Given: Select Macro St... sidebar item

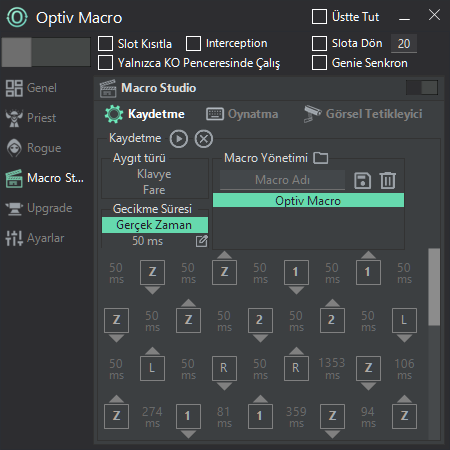Looking at the screenshot, I should (x=45, y=178).
